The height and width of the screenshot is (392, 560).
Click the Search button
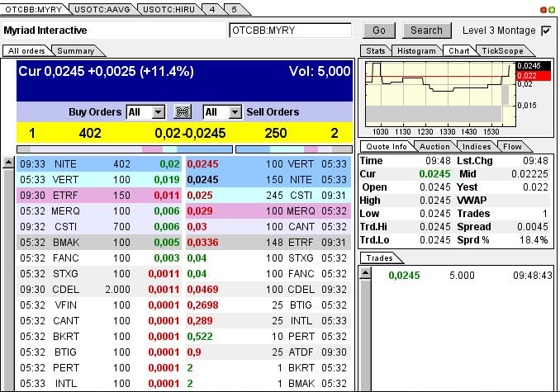coord(426,31)
